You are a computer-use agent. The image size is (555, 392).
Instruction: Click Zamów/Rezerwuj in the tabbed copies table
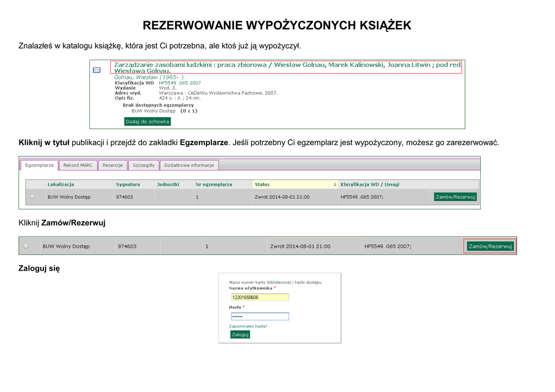[455, 197]
